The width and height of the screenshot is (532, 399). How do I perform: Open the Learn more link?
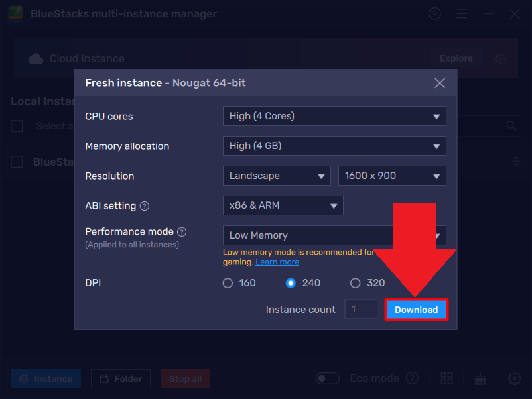pos(277,262)
